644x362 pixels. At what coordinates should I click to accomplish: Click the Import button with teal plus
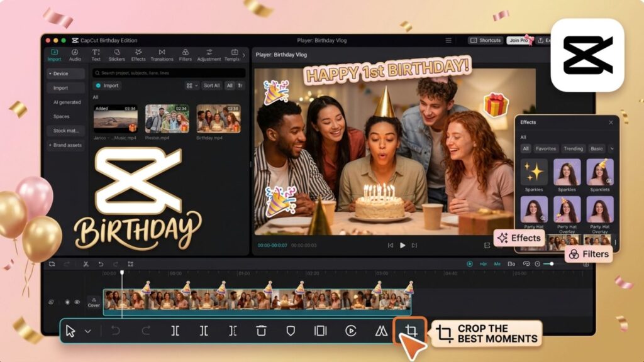pos(107,85)
